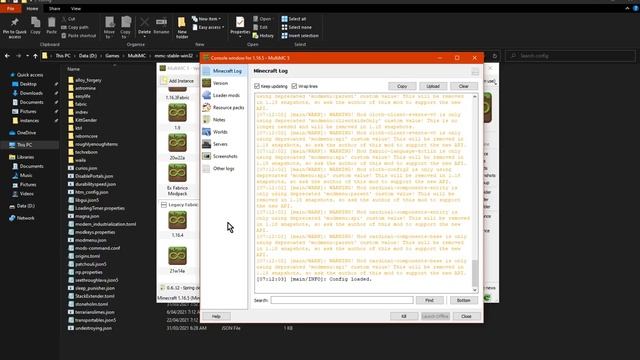Click Select all in ribbon
The width and height of the screenshot is (640, 360).
tap(294, 19)
